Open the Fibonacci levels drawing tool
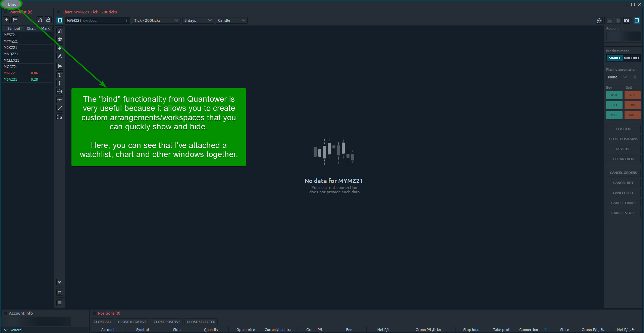 click(60, 117)
